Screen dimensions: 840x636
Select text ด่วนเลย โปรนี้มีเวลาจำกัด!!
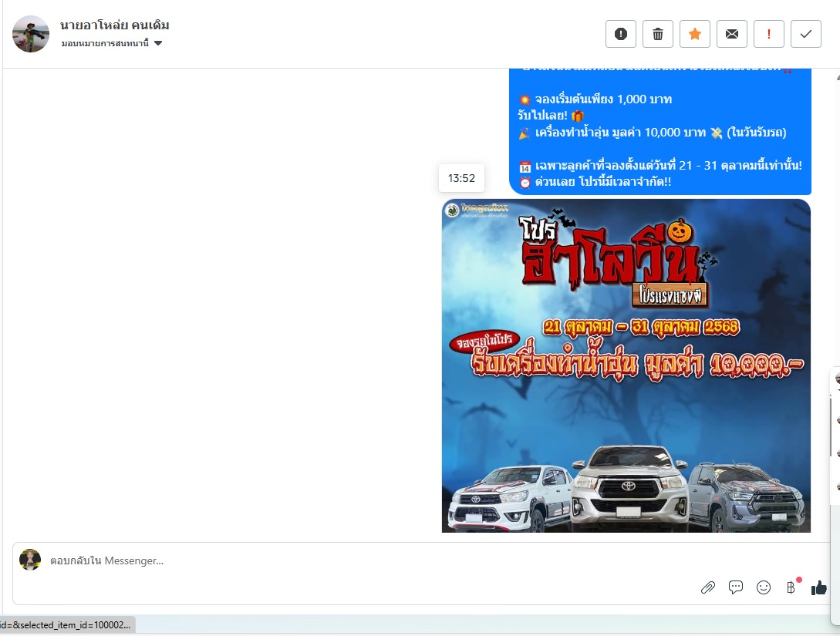603,182
